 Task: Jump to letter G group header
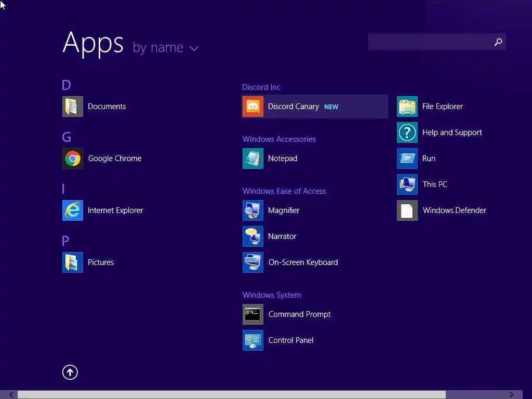click(66, 137)
